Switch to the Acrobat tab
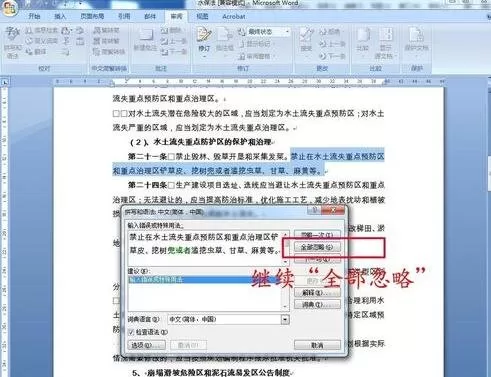The width and height of the screenshot is (491, 377). tap(234, 16)
